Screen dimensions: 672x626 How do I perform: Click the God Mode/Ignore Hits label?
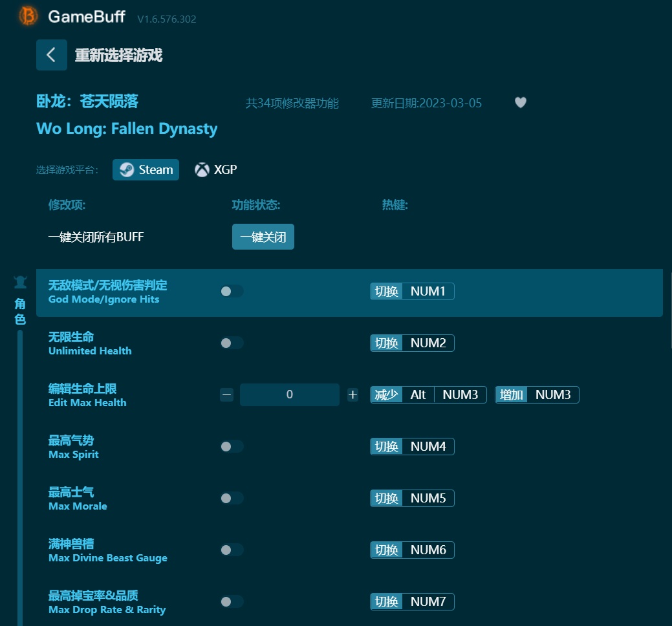point(103,299)
